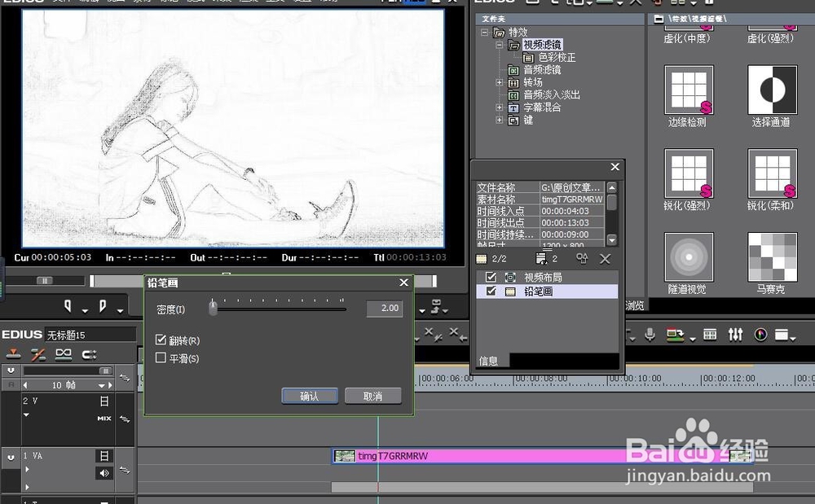The image size is (815, 504).
Task: Confirm pencil dialog with 确认 button
Action: 310,396
